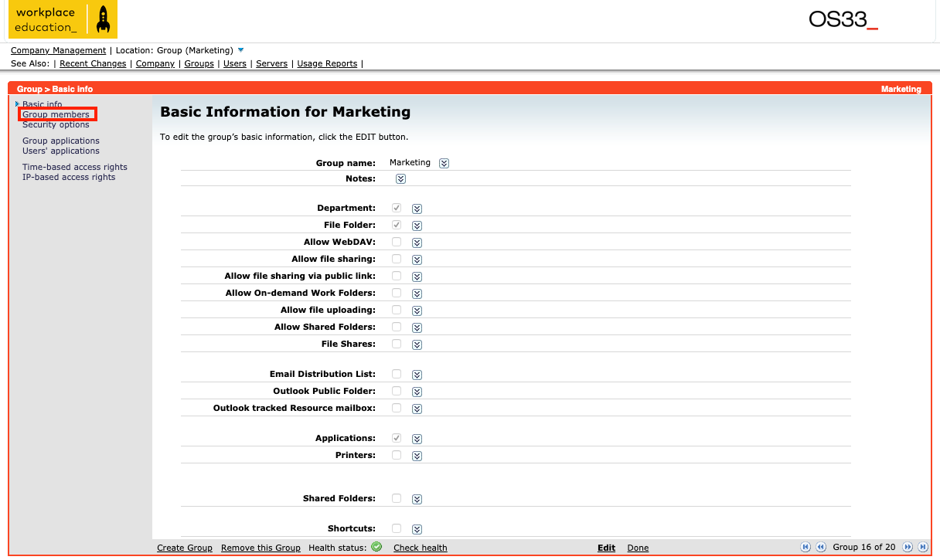Expand info arrow for Applications row
Screen dimensions: 940x560
(417, 439)
